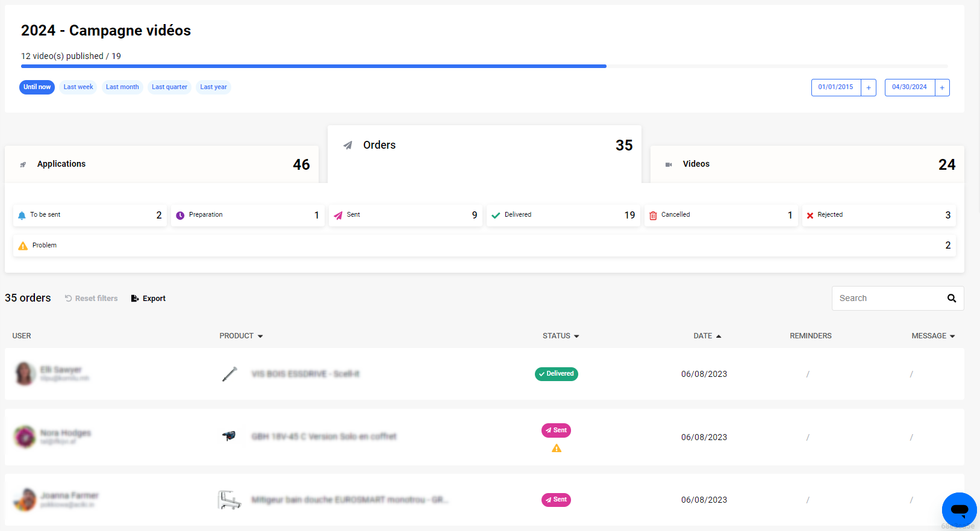Viewport: 980px width, 531px height.
Task: Open the chat support bubble
Action: [x=959, y=510]
